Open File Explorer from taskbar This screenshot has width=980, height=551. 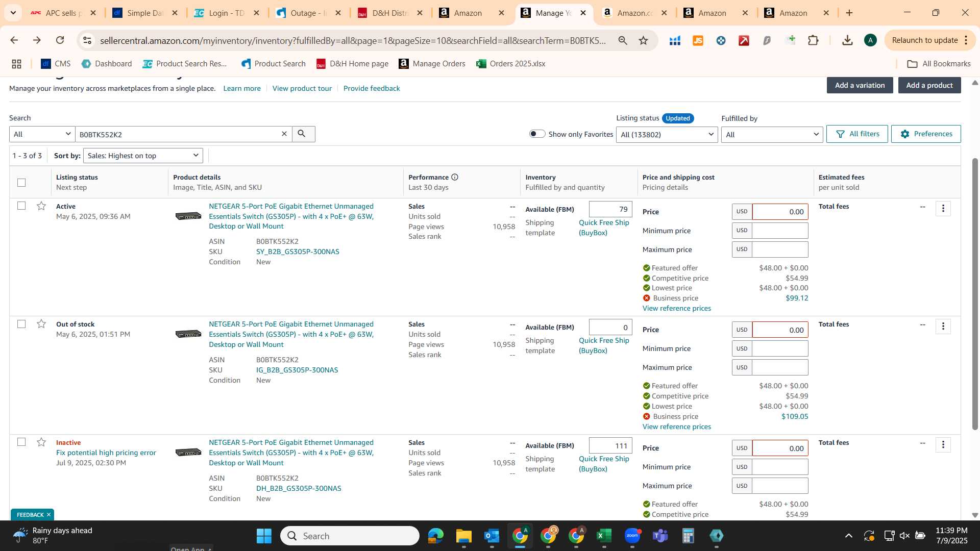tap(464, 536)
